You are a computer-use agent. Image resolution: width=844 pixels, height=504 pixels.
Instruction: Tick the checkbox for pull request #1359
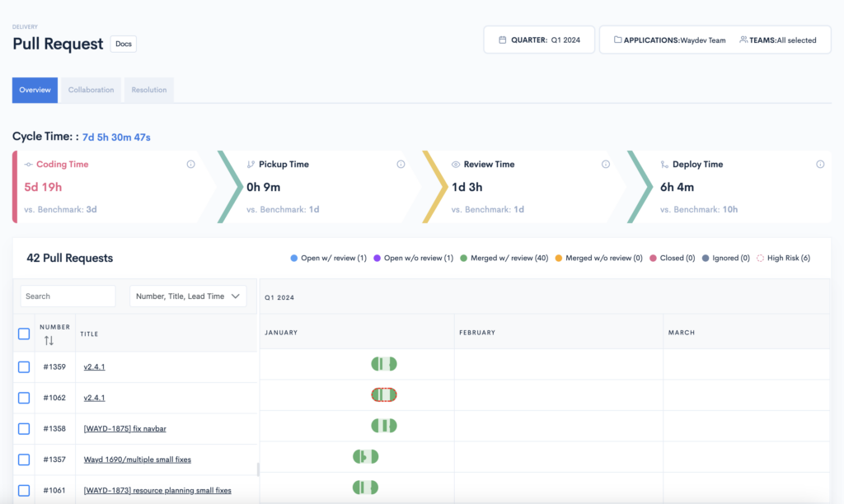24,367
